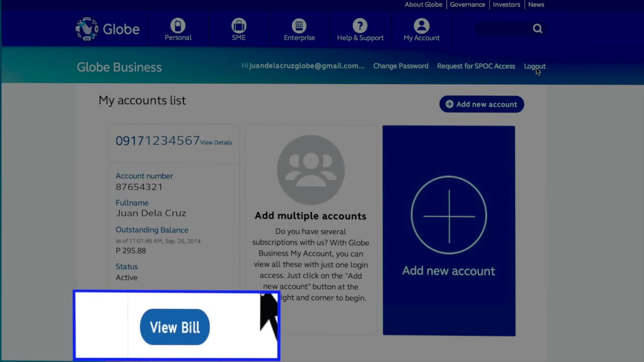This screenshot has width=644, height=362.
Task: Click the Globe Business heading
Action: click(x=119, y=67)
